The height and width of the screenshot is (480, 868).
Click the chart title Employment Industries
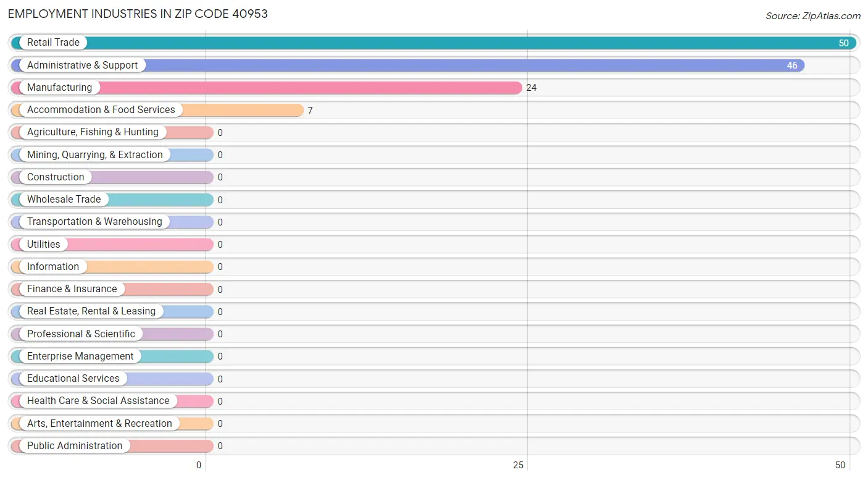click(138, 14)
